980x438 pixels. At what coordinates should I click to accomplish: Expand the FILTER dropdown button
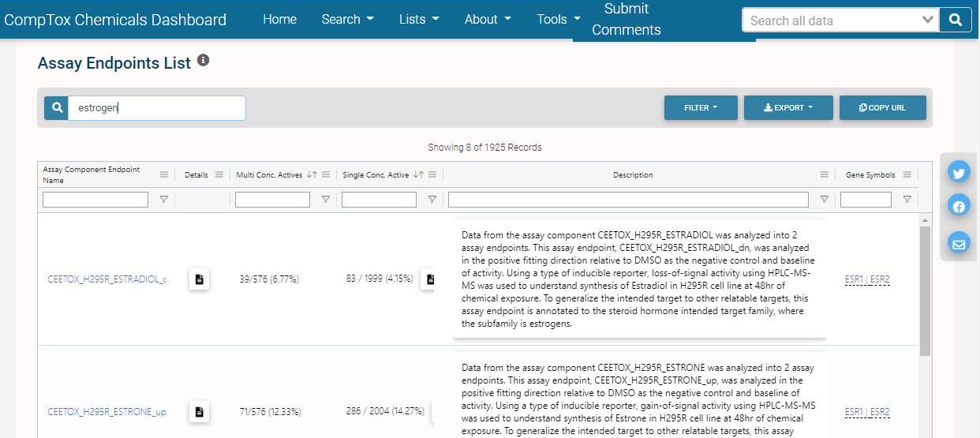tap(701, 108)
